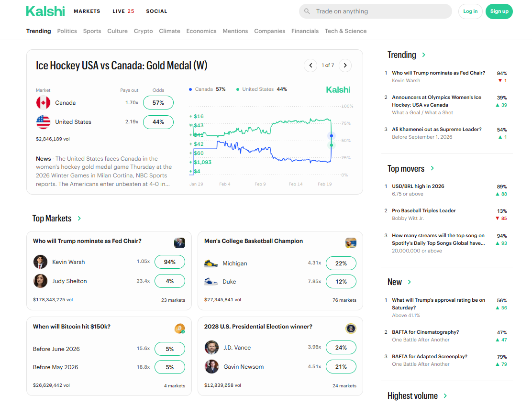Click Kevin Warsh's avatar on the Fed Chair card
Image resolution: width=532 pixels, height=406 pixels.
pos(41,262)
